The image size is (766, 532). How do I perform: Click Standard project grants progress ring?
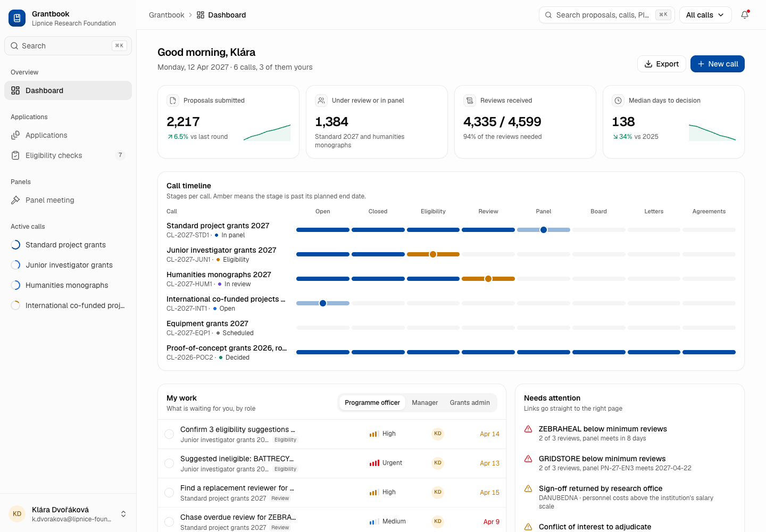click(15, 245)
